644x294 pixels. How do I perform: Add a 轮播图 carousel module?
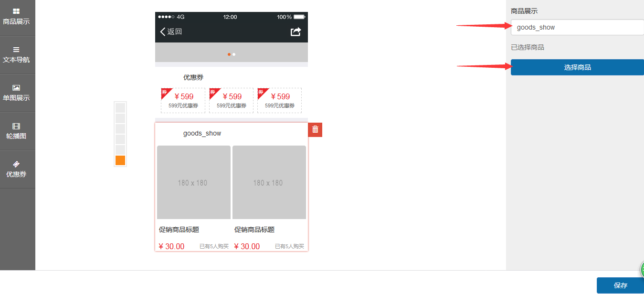pos(16,131)
